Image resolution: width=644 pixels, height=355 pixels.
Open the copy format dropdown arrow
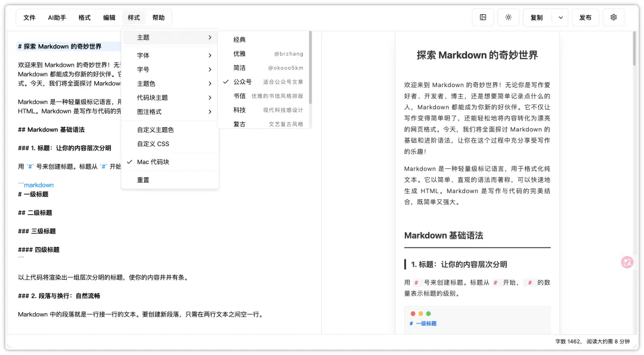[561, 18]
